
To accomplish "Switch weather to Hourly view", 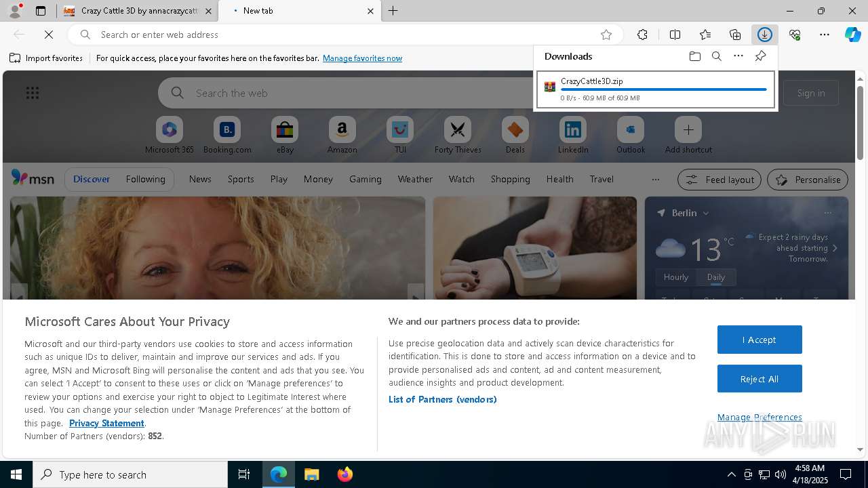I will tap(676, 277).
